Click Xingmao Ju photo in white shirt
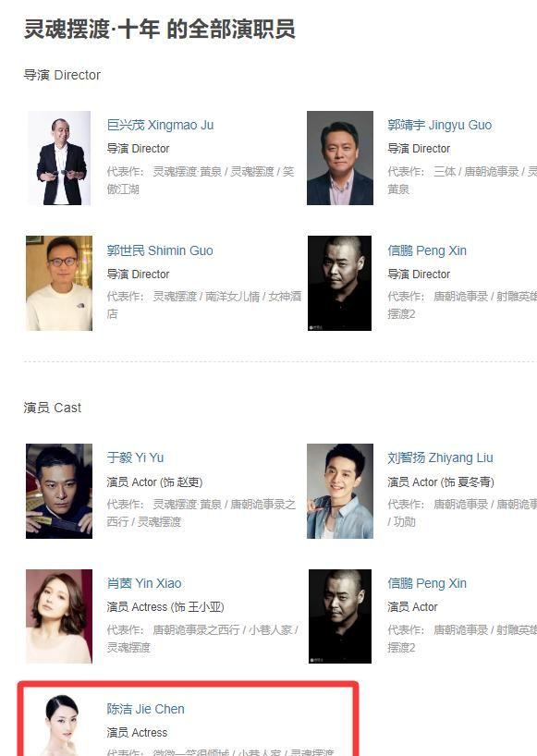The width and height of the screenshot is (537, 756). pos(59,158)
